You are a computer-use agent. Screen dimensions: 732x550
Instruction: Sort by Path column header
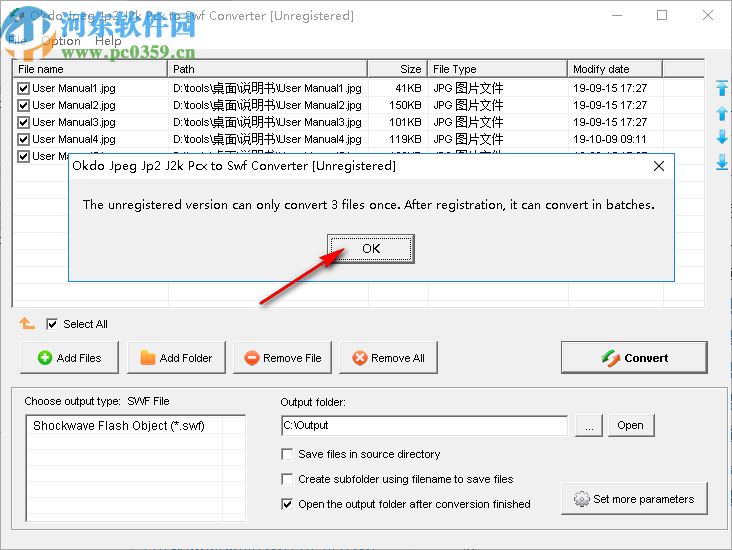(268, 69)
